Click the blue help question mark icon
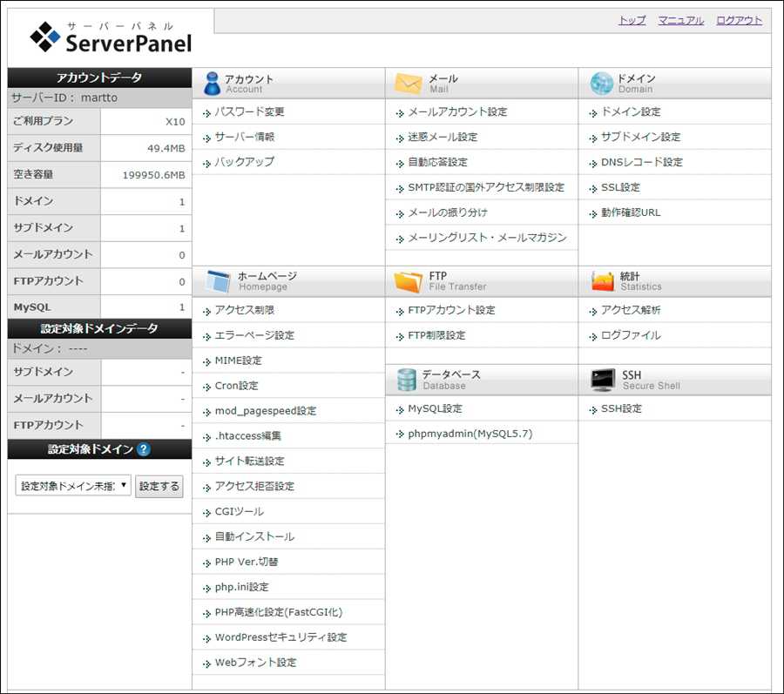 (144, 449)
